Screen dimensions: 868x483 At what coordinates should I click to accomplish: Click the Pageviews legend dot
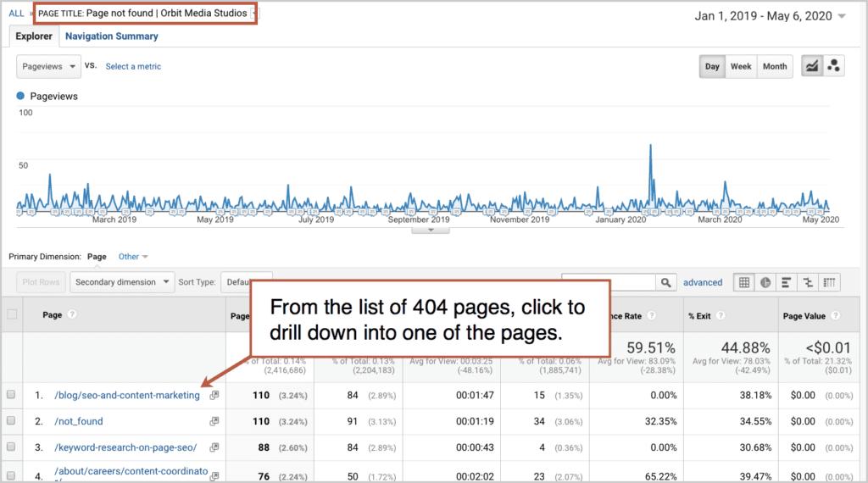tap(20, 96)
